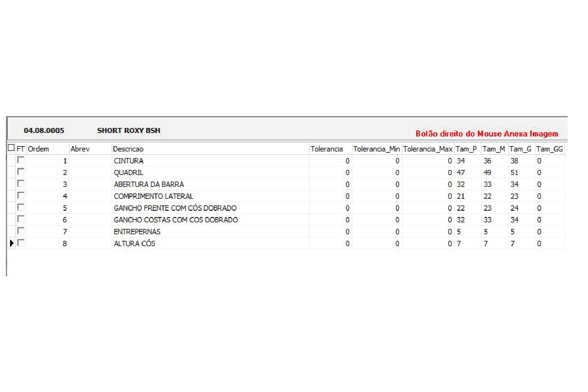Select the GANCHO COSTAS COM COS DOBRADO cell
The image size is (588, 392).
[x=210, y=220]
